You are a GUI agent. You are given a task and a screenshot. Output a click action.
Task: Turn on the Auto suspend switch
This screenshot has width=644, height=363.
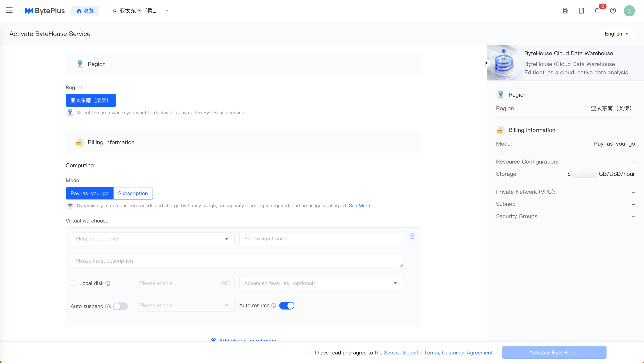coord(120,306)
